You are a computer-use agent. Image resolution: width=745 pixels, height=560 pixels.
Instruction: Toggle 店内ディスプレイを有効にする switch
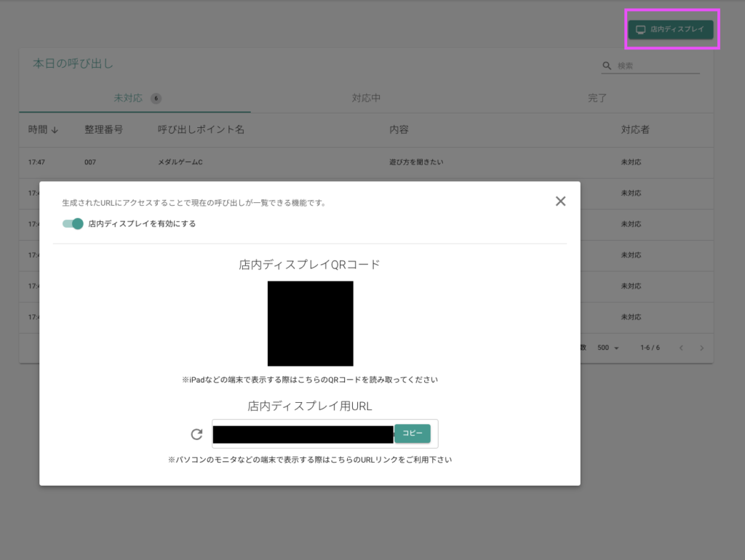[73, 224]
